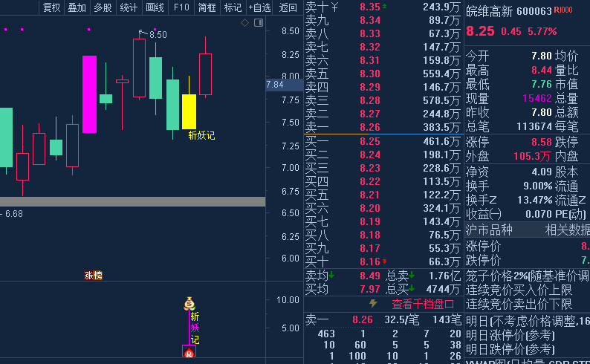This screenshot has height=364, width=590.
Task: Click the 标记 toolbar button
Action: coord(233,7)
